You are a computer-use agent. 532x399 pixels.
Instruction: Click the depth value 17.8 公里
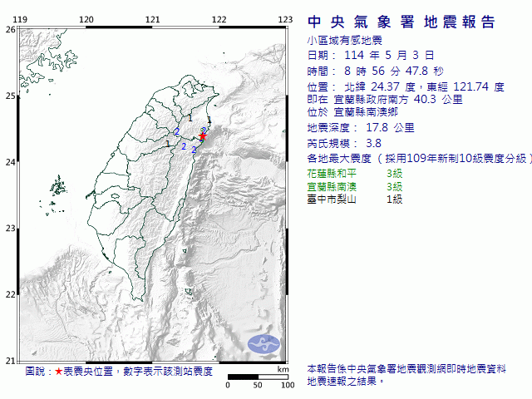tap(390, 127)
